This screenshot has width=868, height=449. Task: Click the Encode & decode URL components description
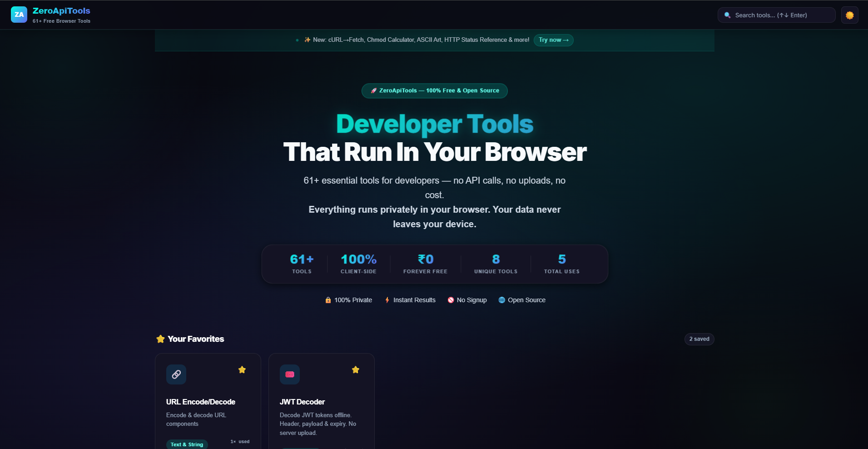196,419
